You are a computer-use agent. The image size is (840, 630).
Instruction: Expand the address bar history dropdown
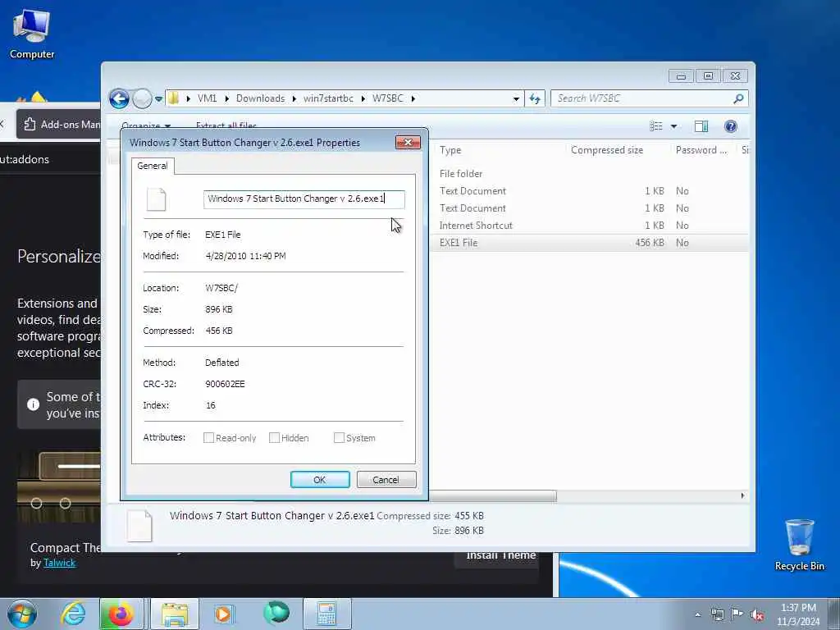(516, 98)
